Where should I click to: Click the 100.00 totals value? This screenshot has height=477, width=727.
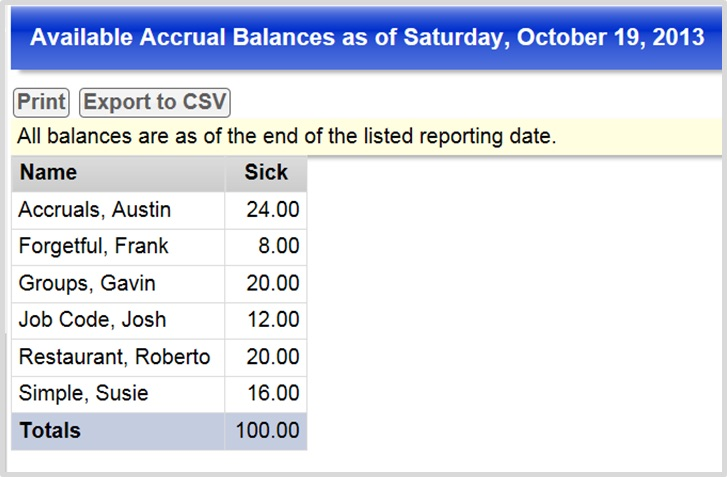(266, 431)
